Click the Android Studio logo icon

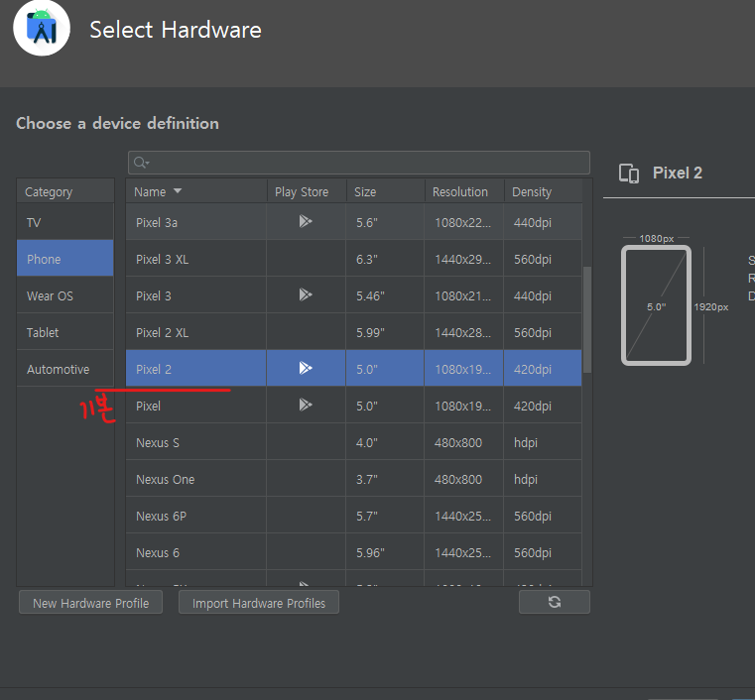42,28
